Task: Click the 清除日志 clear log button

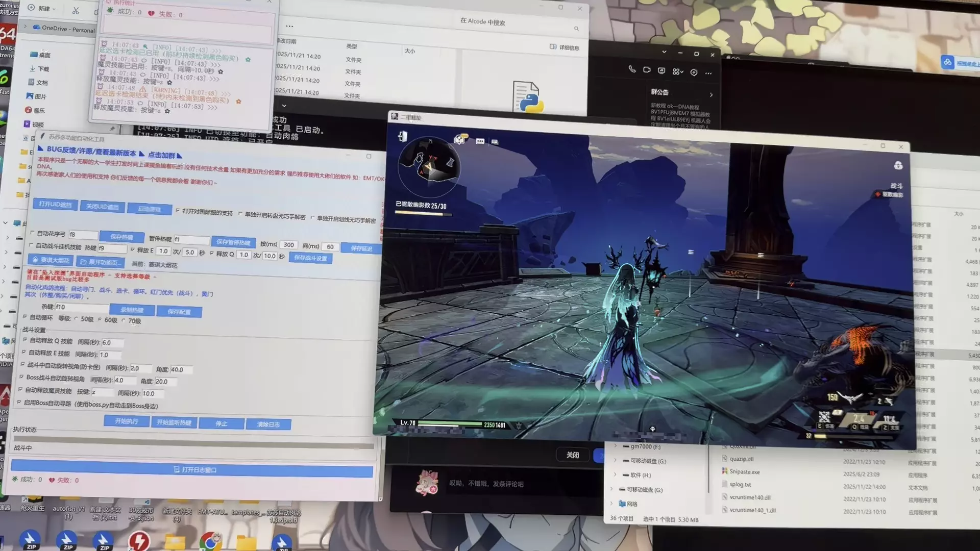Action: point(268,424)
